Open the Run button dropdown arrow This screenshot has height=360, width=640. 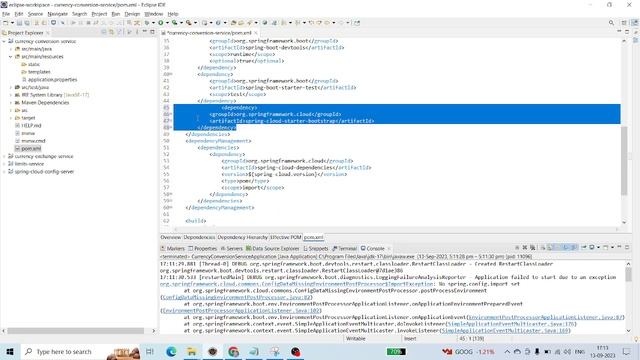coord(167,23)
